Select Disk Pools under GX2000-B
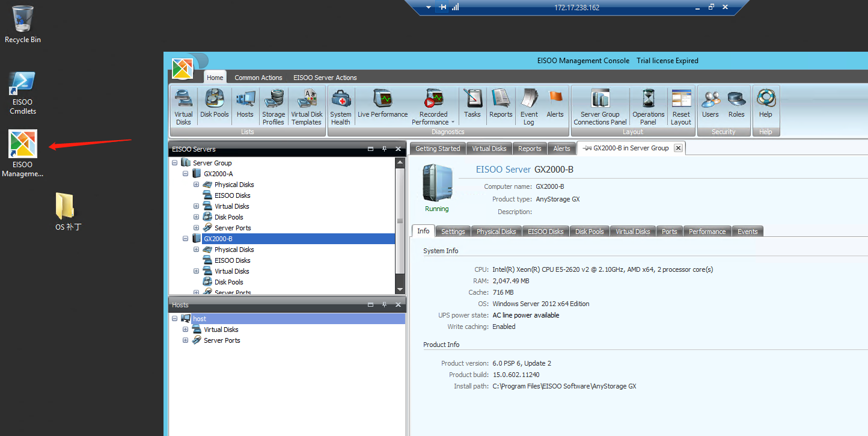 pyautogui.click(x=228, y=282)
